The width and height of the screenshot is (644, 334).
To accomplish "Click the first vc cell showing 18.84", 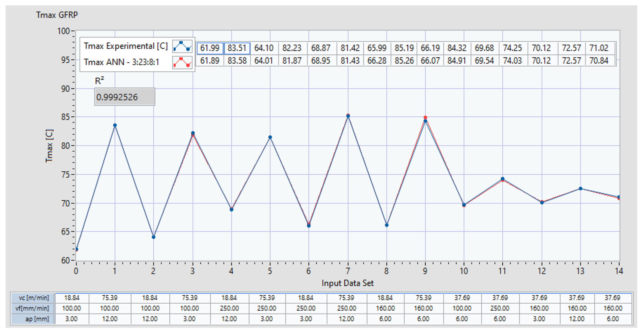I will [x=72, y=298].
